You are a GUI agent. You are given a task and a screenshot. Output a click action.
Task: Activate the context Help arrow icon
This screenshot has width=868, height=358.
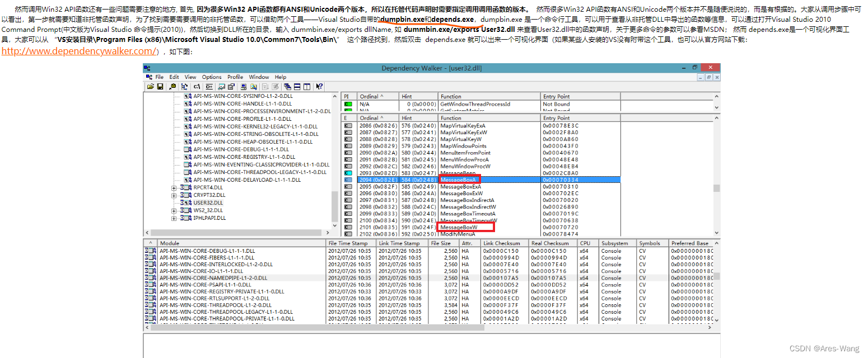[x=320, y=87]
